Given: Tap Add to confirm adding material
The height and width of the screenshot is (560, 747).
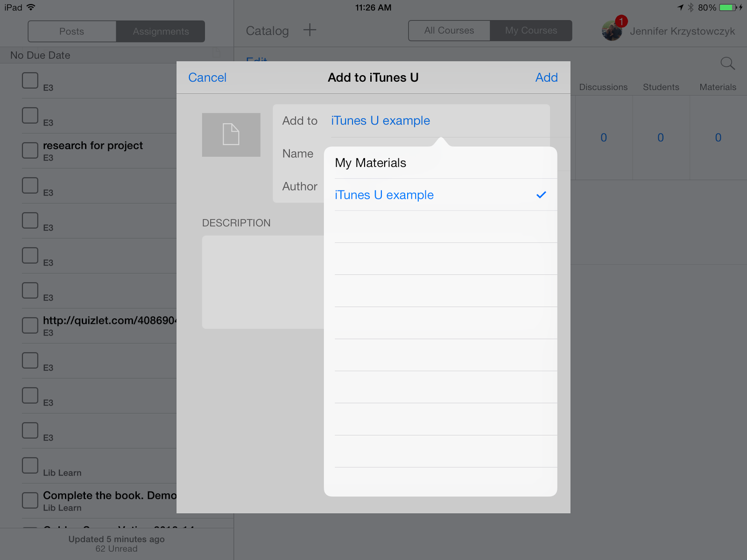Looking at the screenshot, I should (x=547, y=77).
